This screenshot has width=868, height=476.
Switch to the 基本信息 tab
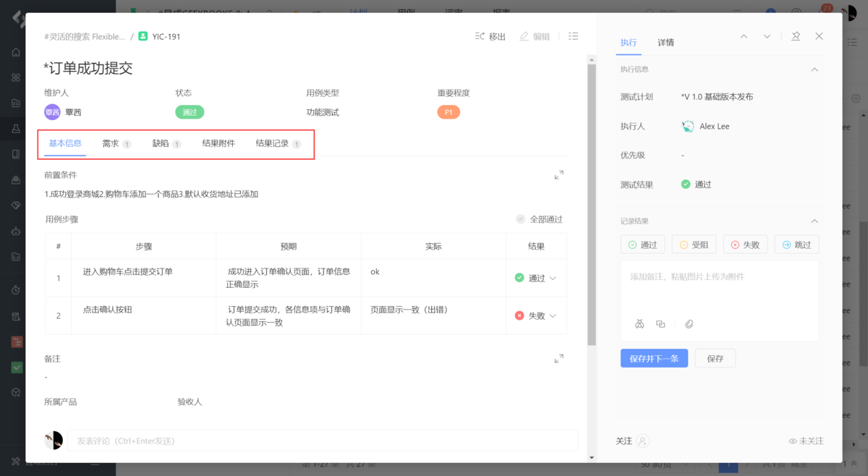[x=65, y=143]
